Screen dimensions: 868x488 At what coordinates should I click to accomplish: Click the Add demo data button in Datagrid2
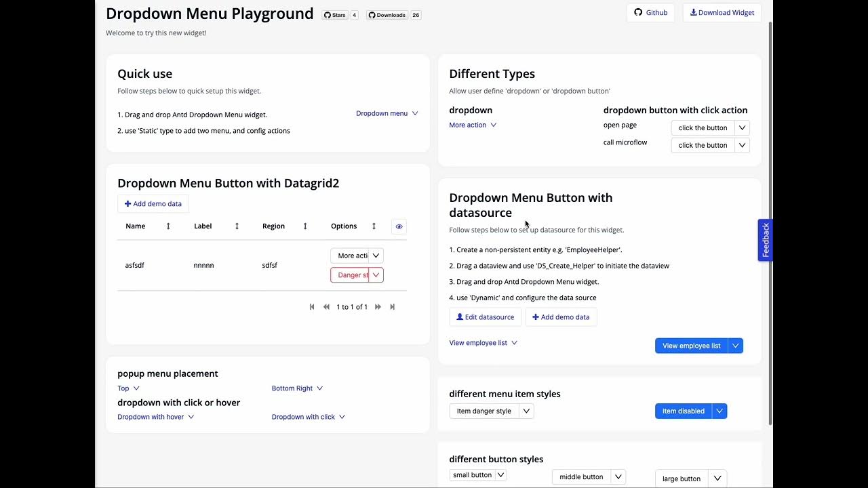point(153,204)
